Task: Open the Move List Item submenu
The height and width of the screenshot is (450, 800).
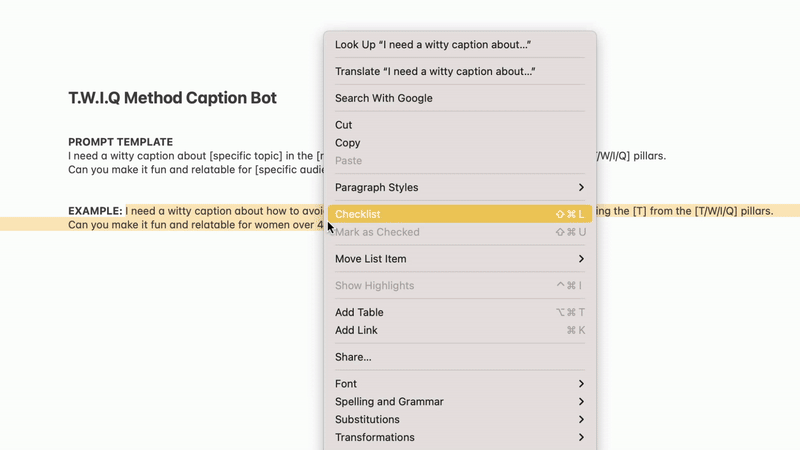Action: pyautogui.click(x=371, y=259)
